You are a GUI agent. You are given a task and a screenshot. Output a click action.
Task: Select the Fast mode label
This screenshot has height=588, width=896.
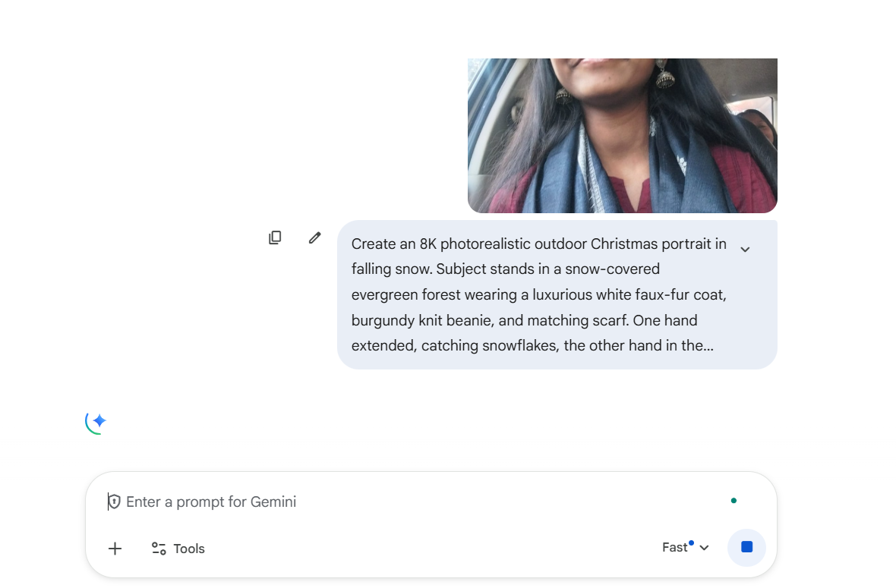674,547
